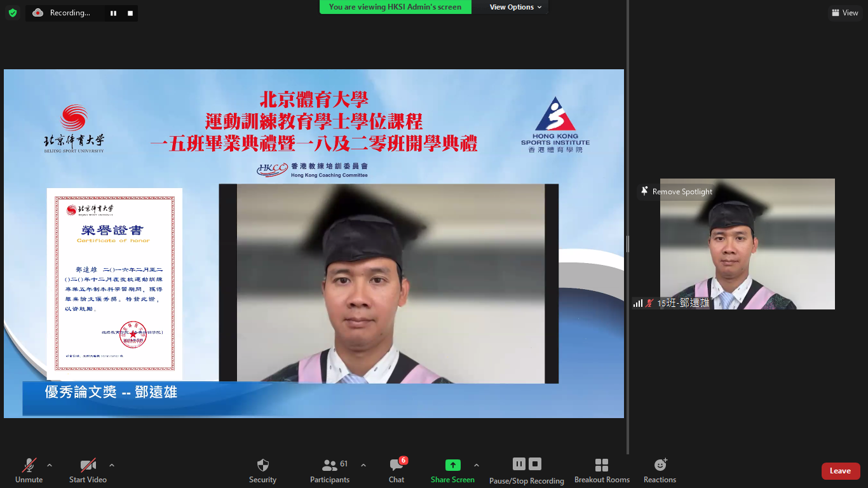Click Remove Spotlight on participant video
The width and height of the screenshot is (868, 488).
[x=677, y=191]
